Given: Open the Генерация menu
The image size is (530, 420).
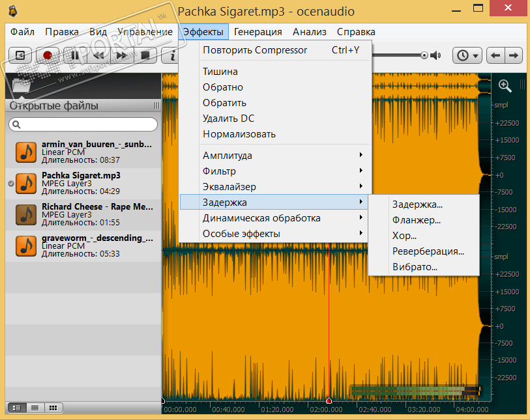Looking at the screenshot, I should coord(258,32).
